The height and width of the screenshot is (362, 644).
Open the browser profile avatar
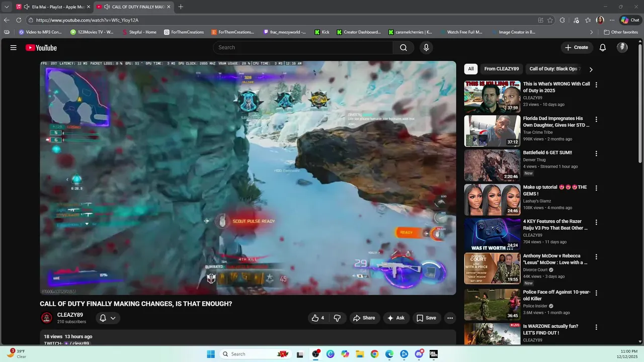pos(600,20)
